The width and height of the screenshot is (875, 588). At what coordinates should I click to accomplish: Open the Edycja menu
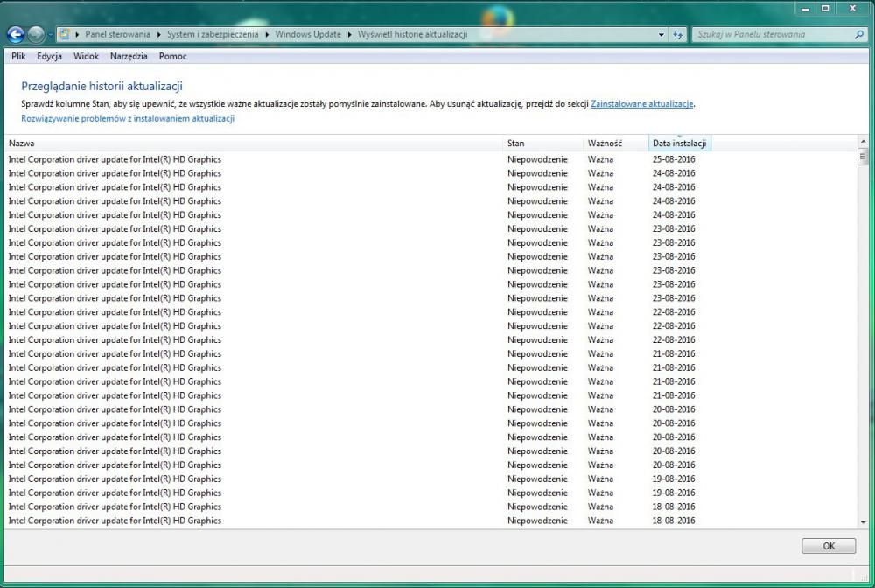click(49, 56)
